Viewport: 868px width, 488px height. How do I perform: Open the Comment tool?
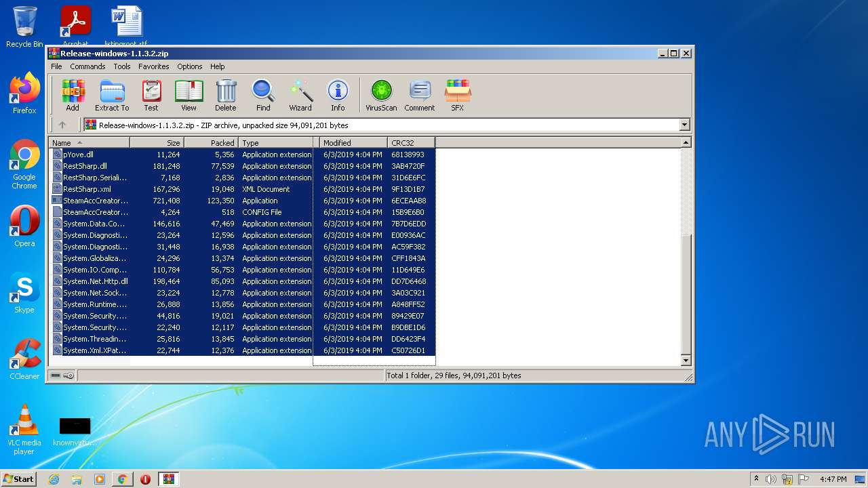click(420, 96)
